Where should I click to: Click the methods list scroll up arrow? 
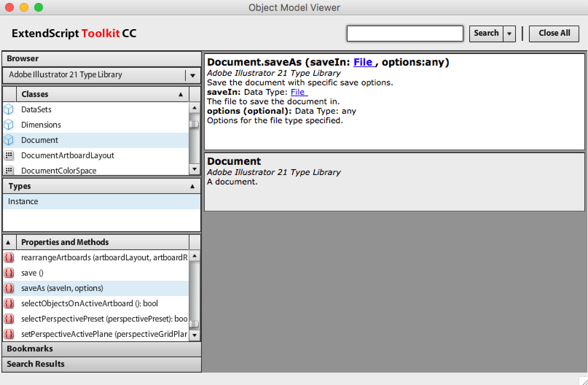pyautogui.click(x=195, y=256)
